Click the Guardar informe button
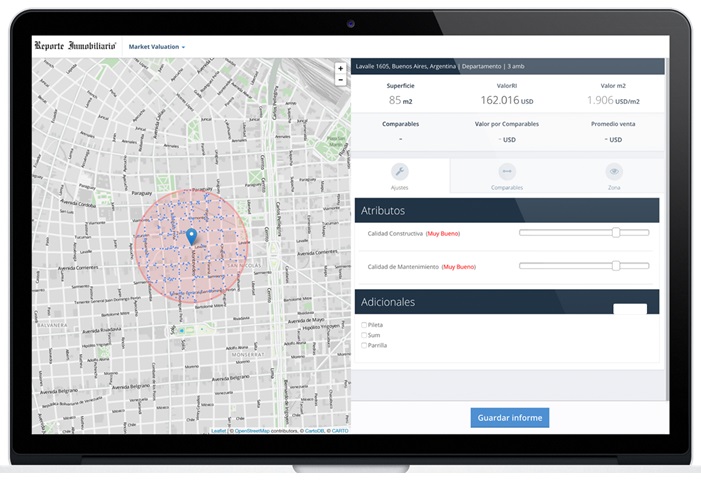This screenshot has width=701, height=482. tap(509, 417)
